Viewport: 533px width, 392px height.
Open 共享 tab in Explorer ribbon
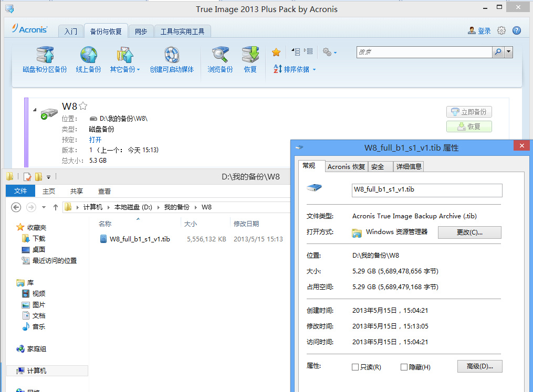pyautogui.click(x=77, y=191)
